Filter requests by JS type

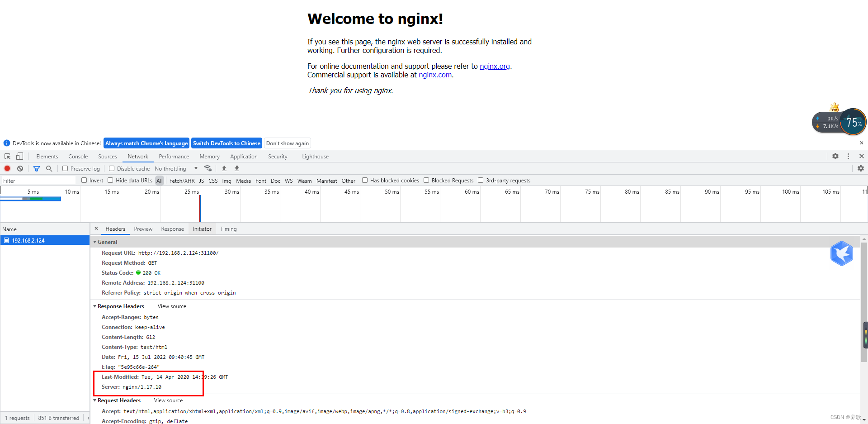point(202,181)
